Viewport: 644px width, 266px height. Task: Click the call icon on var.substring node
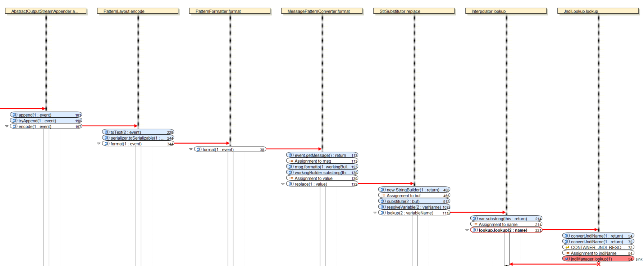pos(475,219)
